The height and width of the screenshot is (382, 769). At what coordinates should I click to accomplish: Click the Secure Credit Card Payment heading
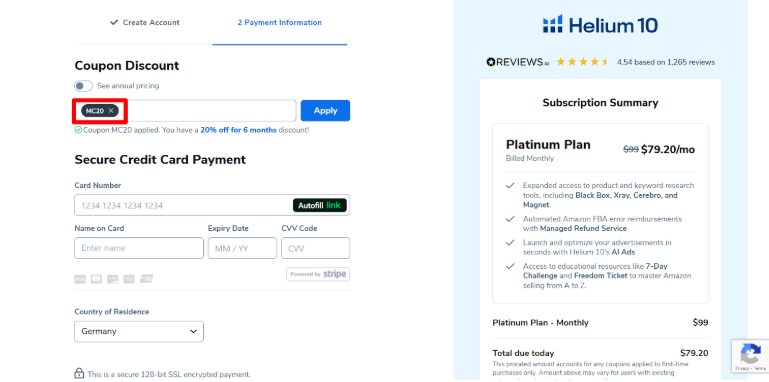160,160
